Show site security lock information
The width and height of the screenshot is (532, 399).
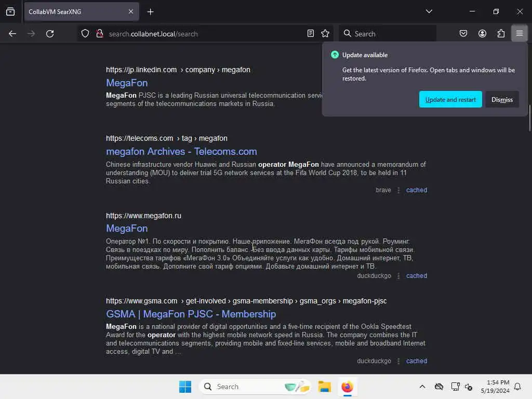point(99,34)
